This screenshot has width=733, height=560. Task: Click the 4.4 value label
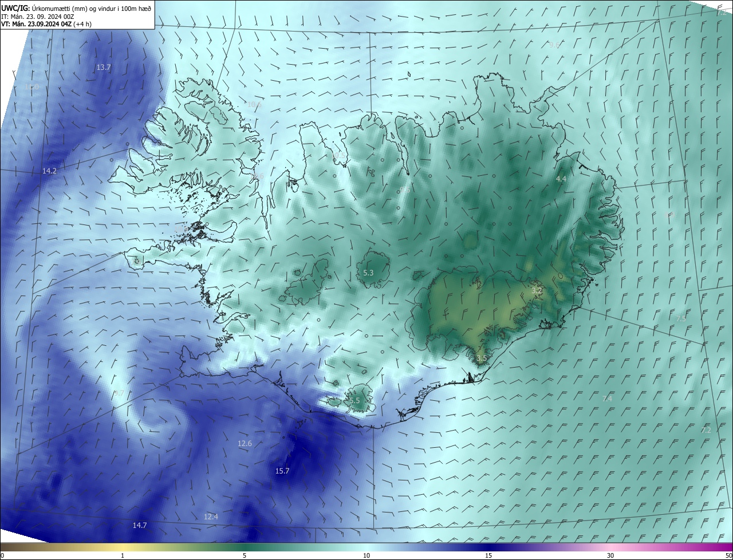coord(561,179)
